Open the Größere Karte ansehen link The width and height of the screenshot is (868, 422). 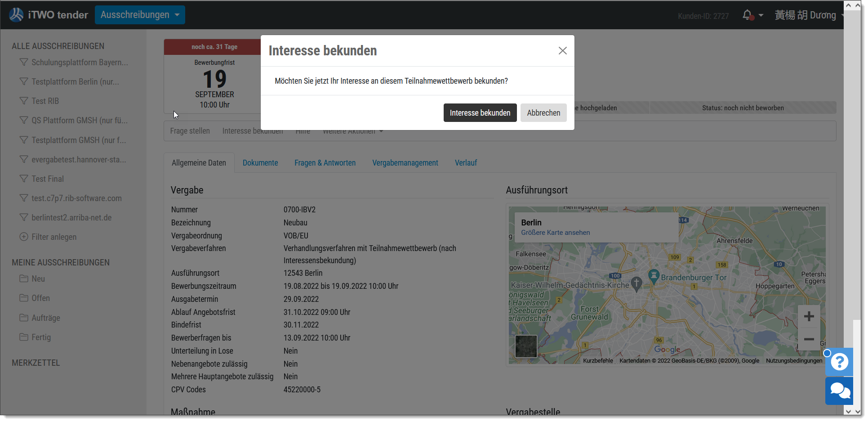pos(555,233)
